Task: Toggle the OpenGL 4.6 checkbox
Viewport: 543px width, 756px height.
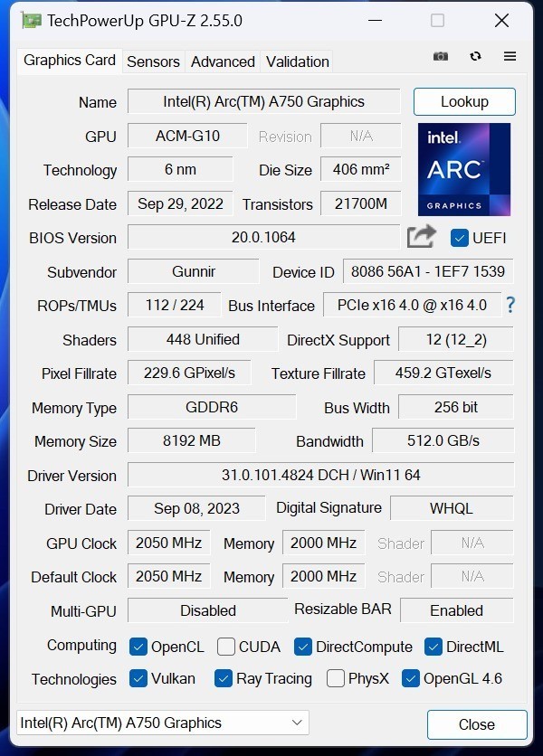Action: point(410,678)
